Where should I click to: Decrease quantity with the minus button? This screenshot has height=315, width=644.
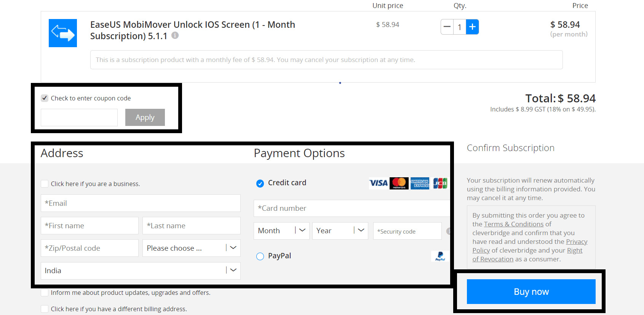tap(447, 27)
